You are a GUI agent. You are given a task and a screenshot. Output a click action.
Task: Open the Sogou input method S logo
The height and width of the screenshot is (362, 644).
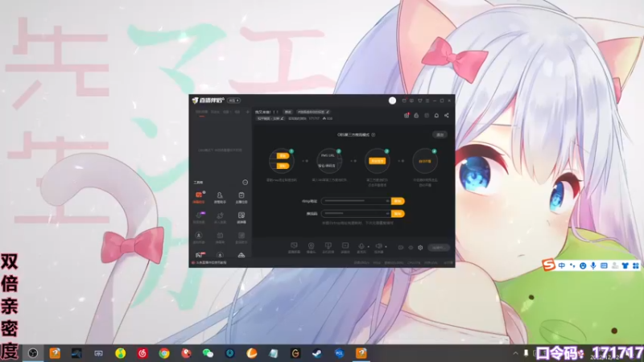pyautogui.click(x=549, y=265)
